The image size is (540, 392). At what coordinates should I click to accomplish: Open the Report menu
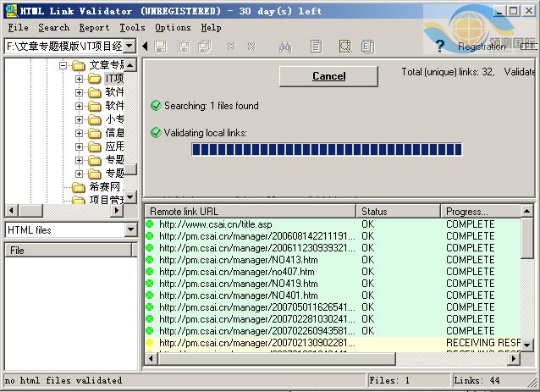click(94, 27)
